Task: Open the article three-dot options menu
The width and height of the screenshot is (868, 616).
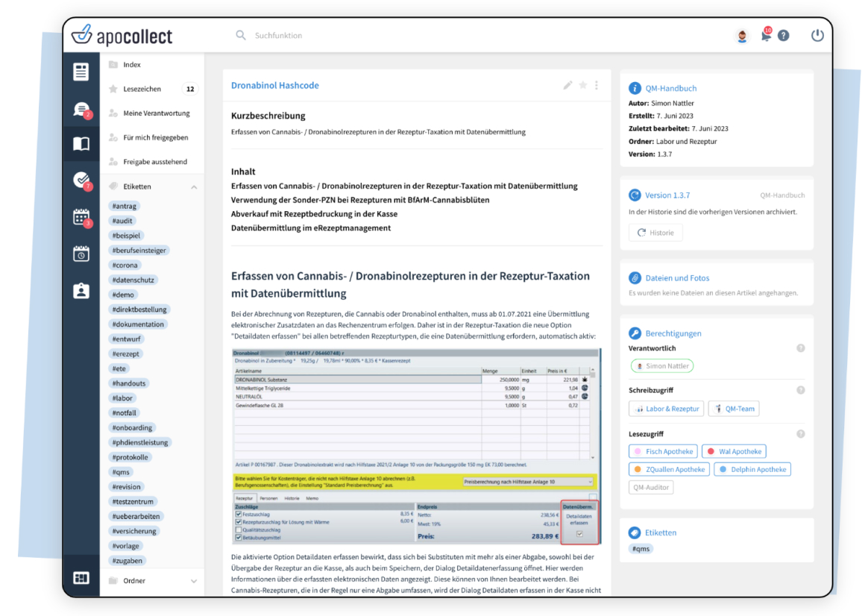Action: pos(597,86)
